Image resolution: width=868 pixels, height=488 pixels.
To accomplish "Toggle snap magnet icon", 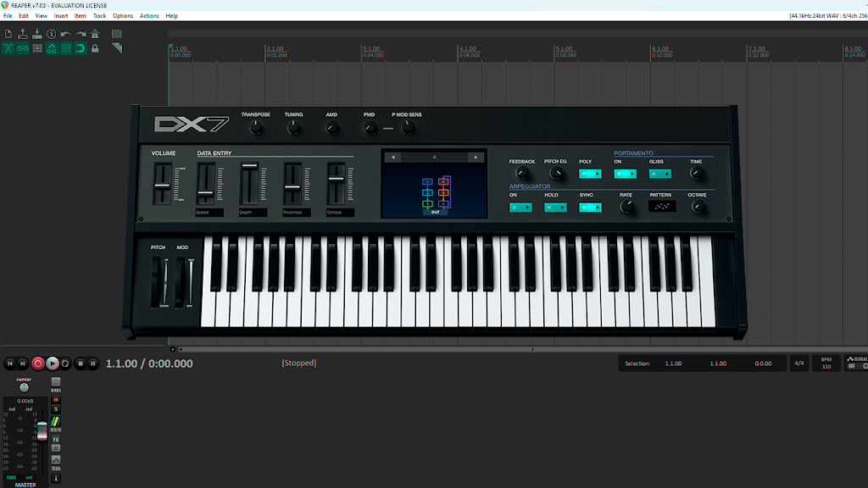I will (x=81, y=48).
